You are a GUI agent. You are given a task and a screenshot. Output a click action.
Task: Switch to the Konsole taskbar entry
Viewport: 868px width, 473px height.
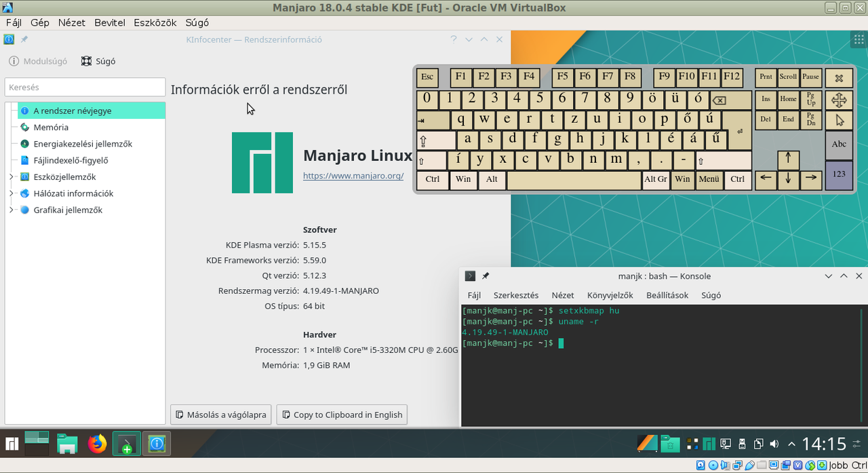tap(127, 444)
